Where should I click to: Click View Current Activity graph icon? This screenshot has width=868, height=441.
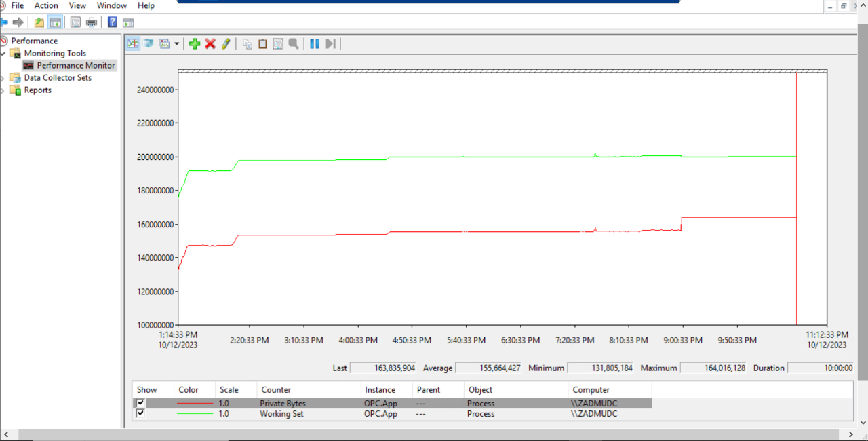tap(133, 43)
